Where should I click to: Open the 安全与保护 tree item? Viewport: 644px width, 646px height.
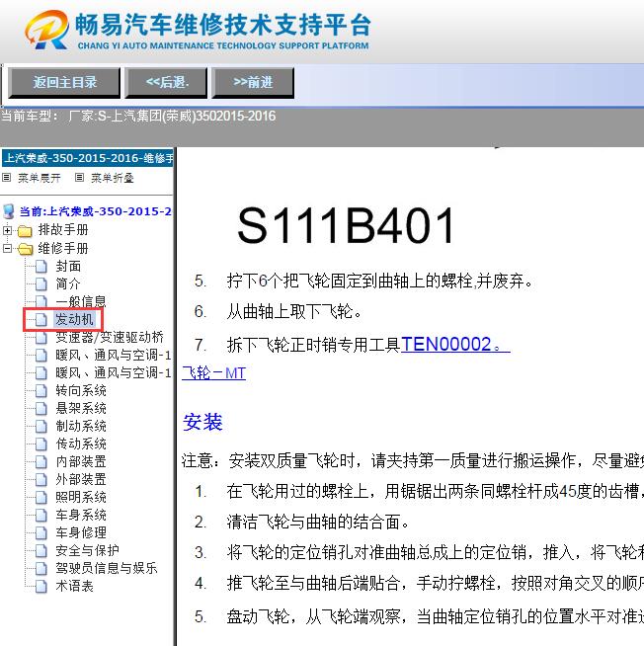click(87, 550)
